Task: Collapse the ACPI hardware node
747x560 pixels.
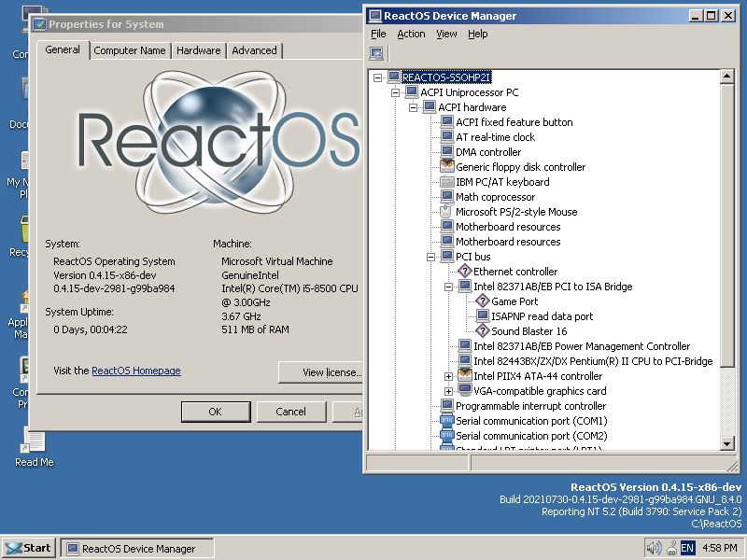Action: (x=414, y=107)
